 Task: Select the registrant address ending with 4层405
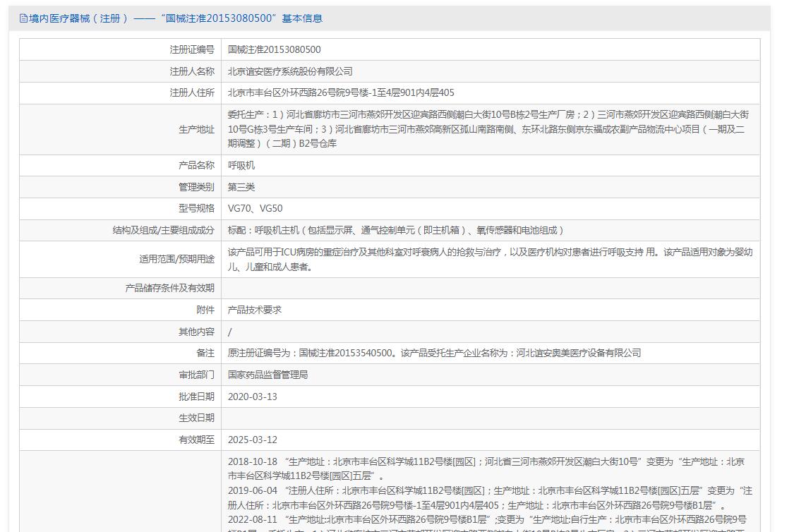point(341,92)
